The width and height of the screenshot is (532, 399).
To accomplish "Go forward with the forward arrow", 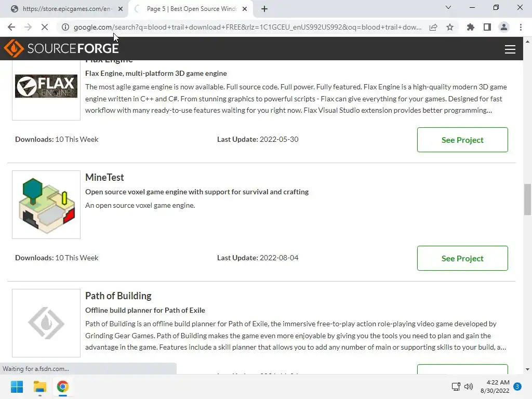I will [28, 27].
